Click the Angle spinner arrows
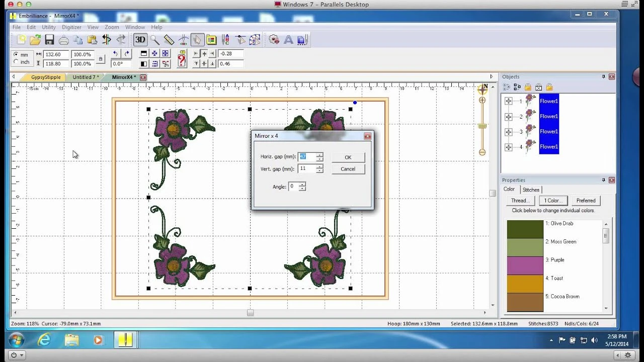 tap(302, 187)
